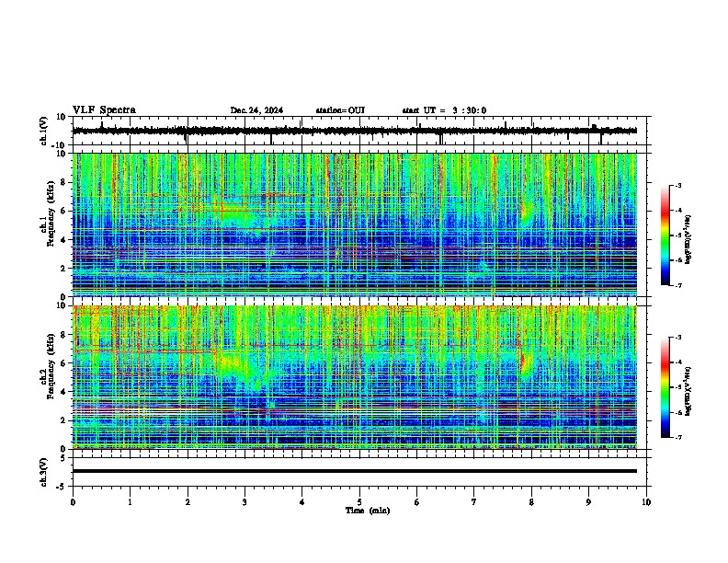Screen dimensions: 728x563
Task: Click the time axis tick label "6"
Action: click(417, 502)
